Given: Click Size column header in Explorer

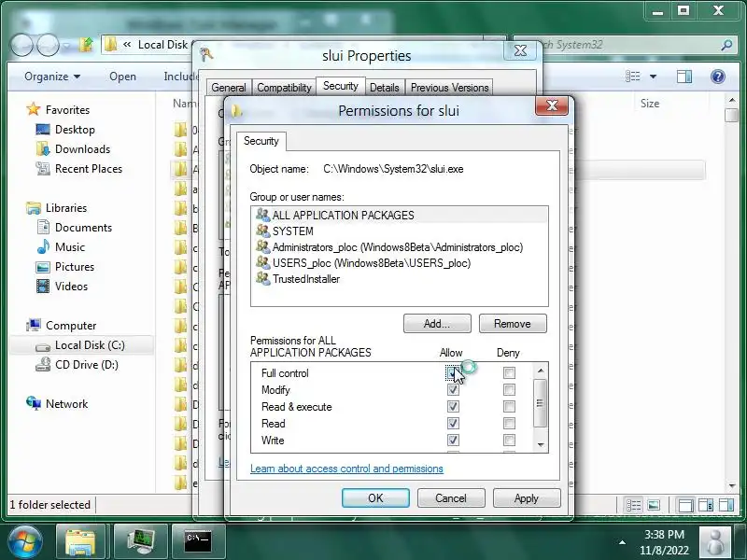Looking at the screenshot, I should click(x=650, y=104).
